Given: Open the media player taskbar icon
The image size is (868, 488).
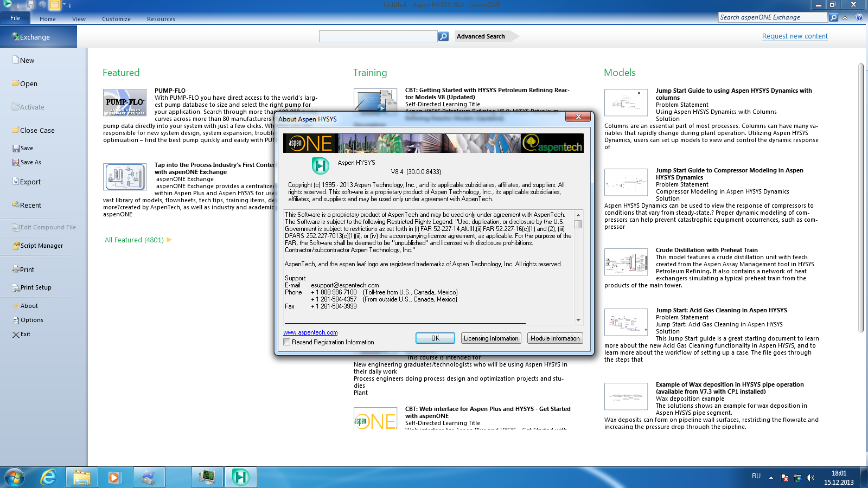Looking at the screenshot, I should point(114,477).
